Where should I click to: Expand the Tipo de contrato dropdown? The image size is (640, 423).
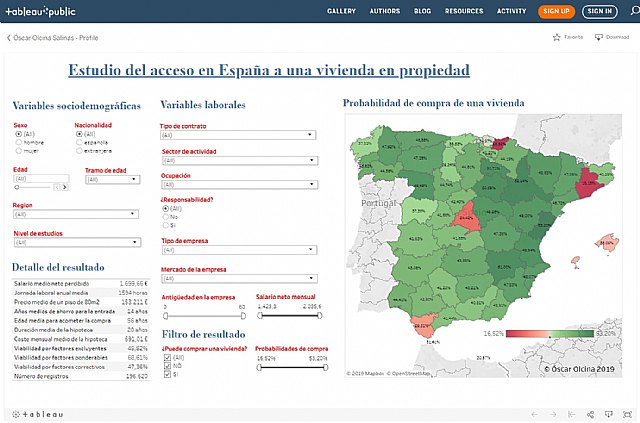point(238,135)
